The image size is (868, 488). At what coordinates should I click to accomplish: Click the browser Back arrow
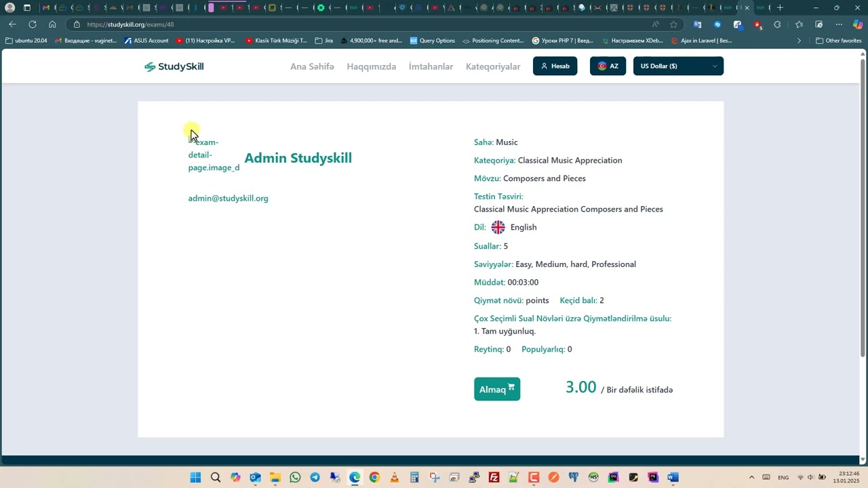pos(12,24)
